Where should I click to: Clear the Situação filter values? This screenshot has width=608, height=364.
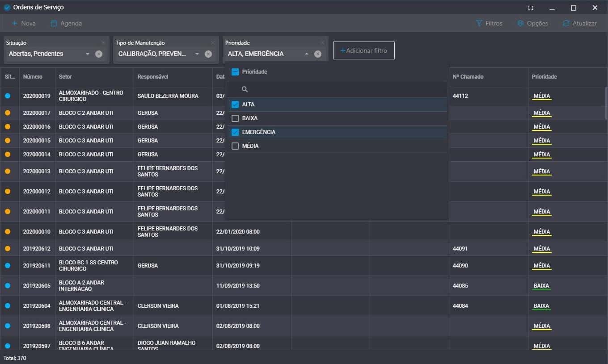tap(99, 54)
